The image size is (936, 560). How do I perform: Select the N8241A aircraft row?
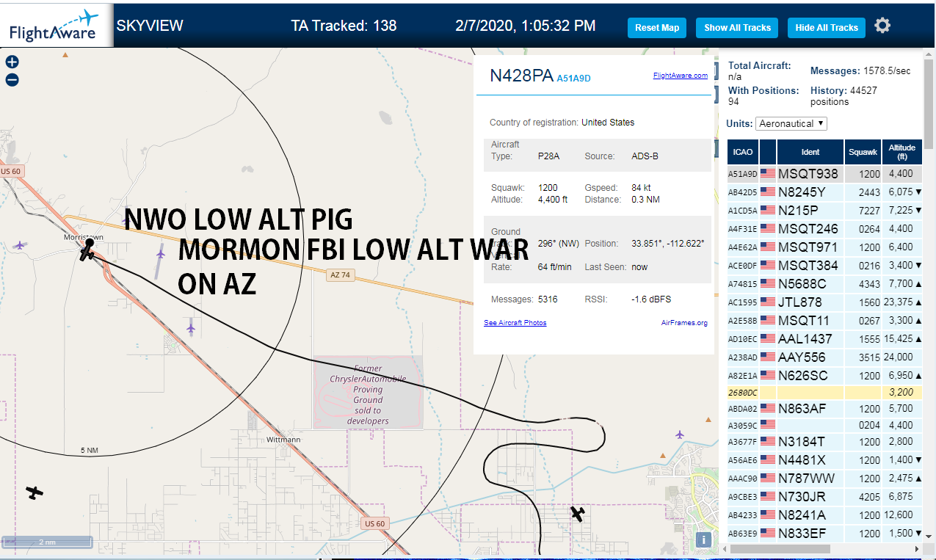824,515
